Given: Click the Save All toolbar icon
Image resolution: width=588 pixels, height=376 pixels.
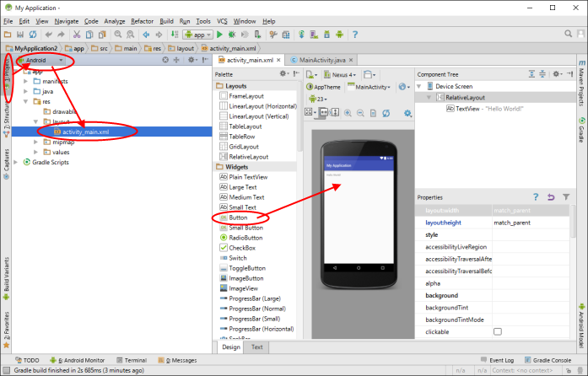Looking at the screenshot, I should tap(20, 35).
